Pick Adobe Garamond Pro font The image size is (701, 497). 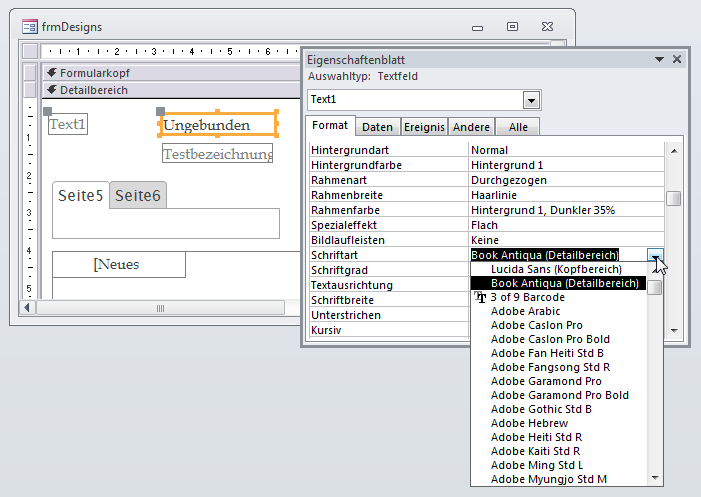[546, 381]
